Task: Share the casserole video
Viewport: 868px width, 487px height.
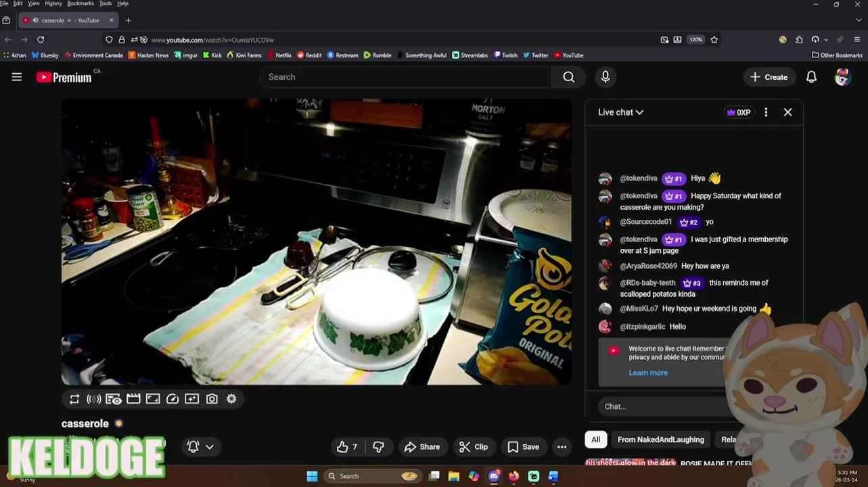Action: coord(422,447)
